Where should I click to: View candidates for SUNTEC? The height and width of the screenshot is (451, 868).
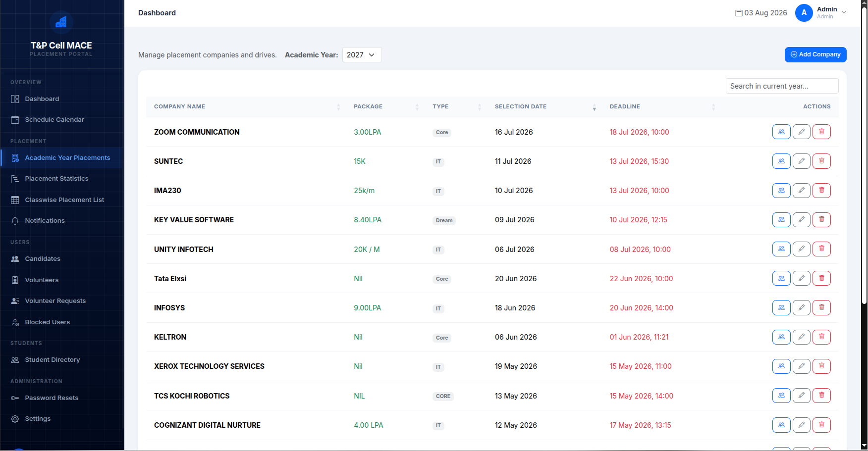pyautogui.click(x=781, y=161)
